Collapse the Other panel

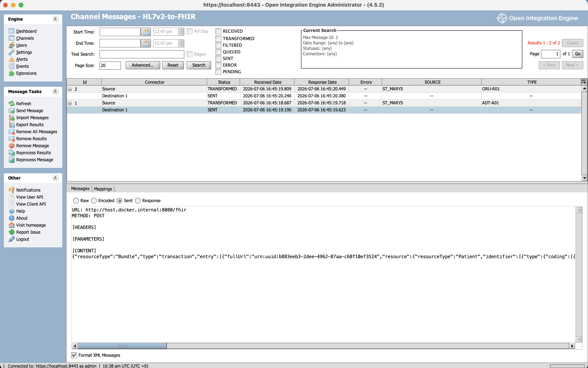55,178
